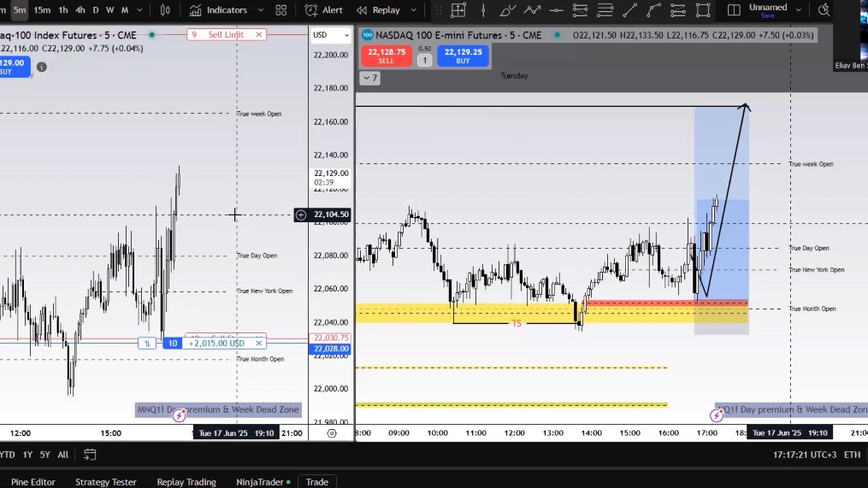Image resolution: width=868 pixels, height=488 pixels.
Task: Switch to the 15m timeframe
Action: (x=42, y=10)
